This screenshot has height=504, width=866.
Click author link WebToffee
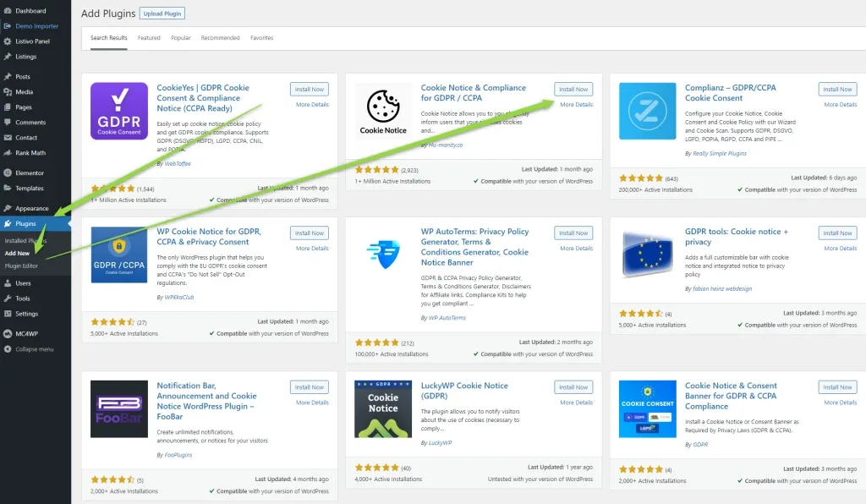(x=178, y=163)
